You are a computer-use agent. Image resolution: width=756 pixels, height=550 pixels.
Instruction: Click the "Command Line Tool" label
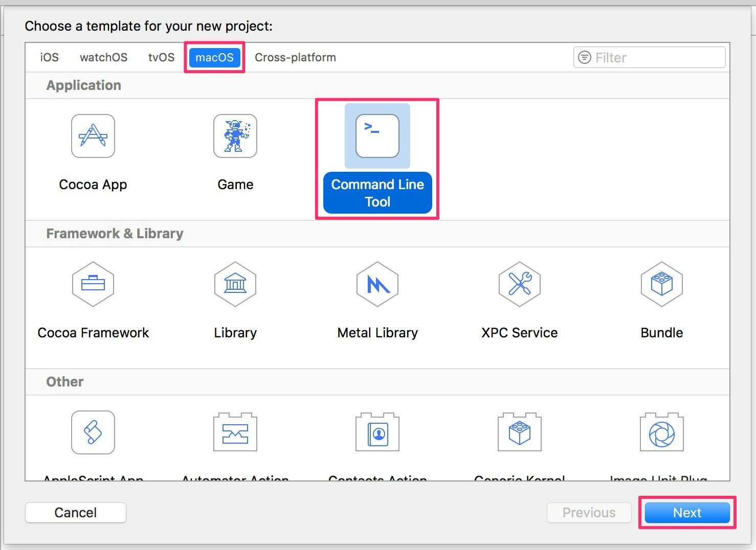377,193
